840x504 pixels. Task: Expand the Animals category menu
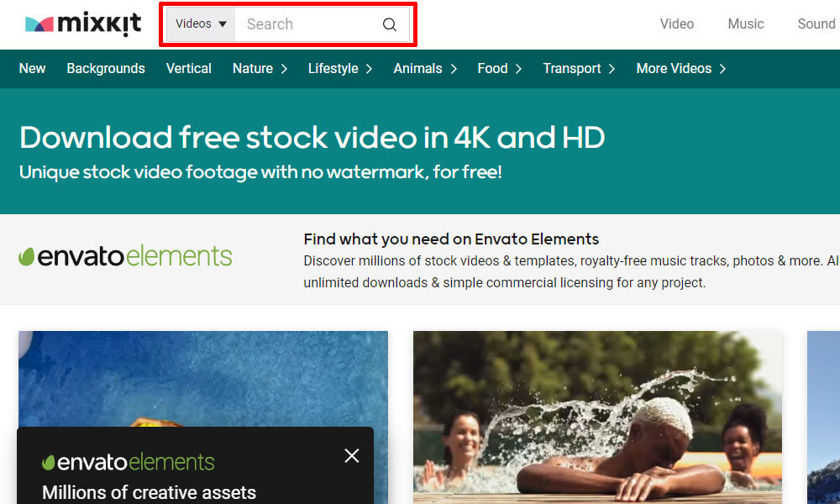point(425,69)
